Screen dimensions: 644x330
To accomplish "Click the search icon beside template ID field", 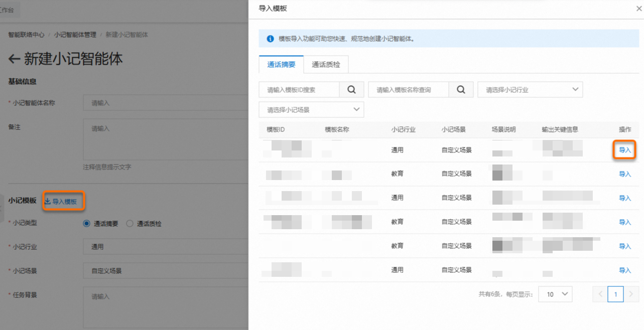I will [x=351, y=90].
